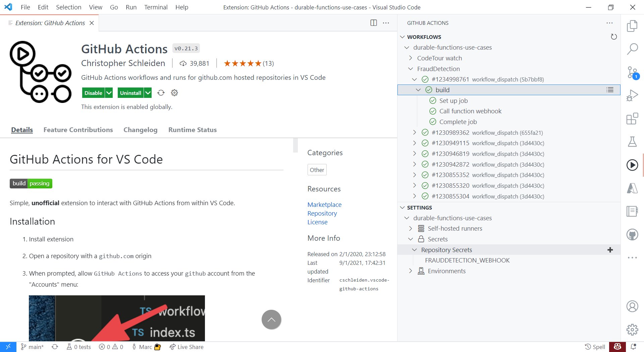Viewport: 644px width, 352px height.
Task: Open Source Control view with badge
Action: coord(632,72)
